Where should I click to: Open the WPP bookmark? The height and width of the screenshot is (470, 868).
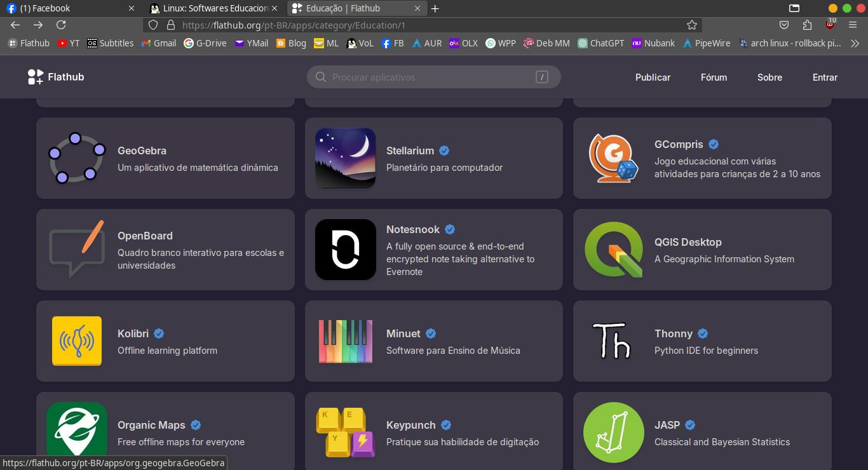(x=501, y=43)
